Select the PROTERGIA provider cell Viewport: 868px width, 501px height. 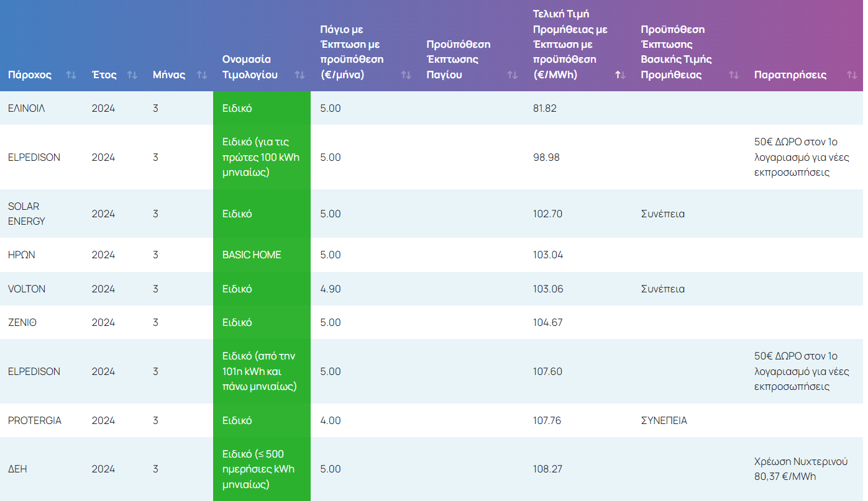35,420
